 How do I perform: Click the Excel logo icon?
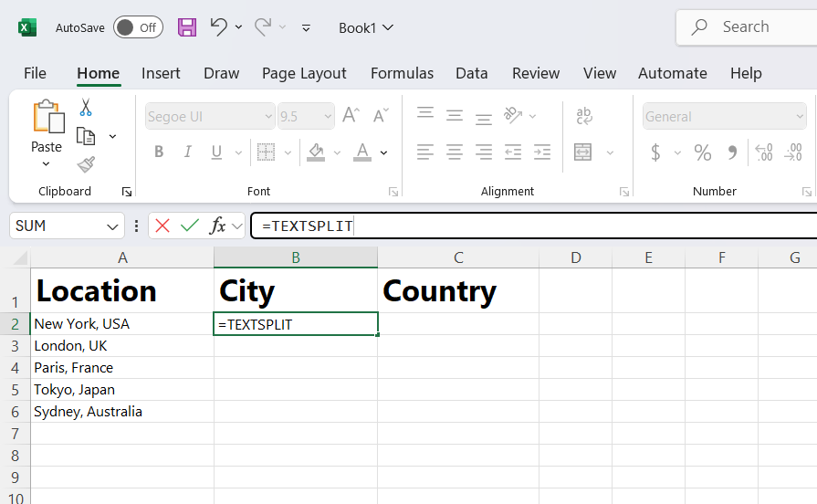(x=27, y=27)
